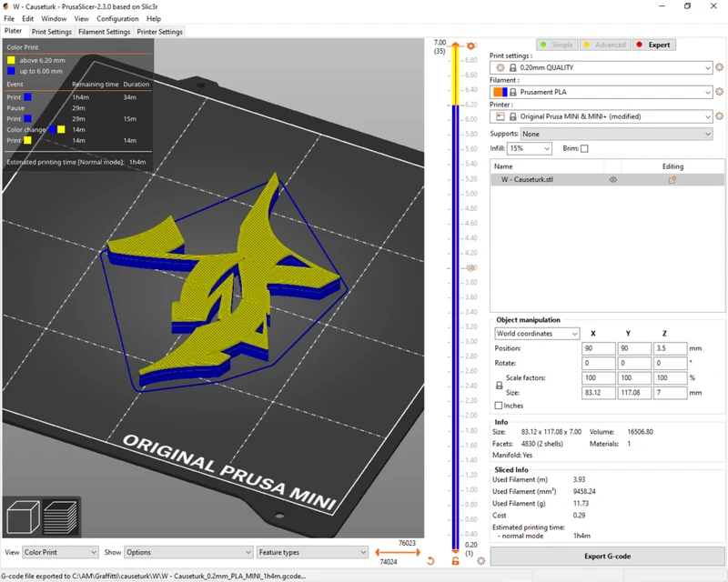Open World coordinates dropdown
Viewport: 728px width, 582px height.
coord(537,333)
